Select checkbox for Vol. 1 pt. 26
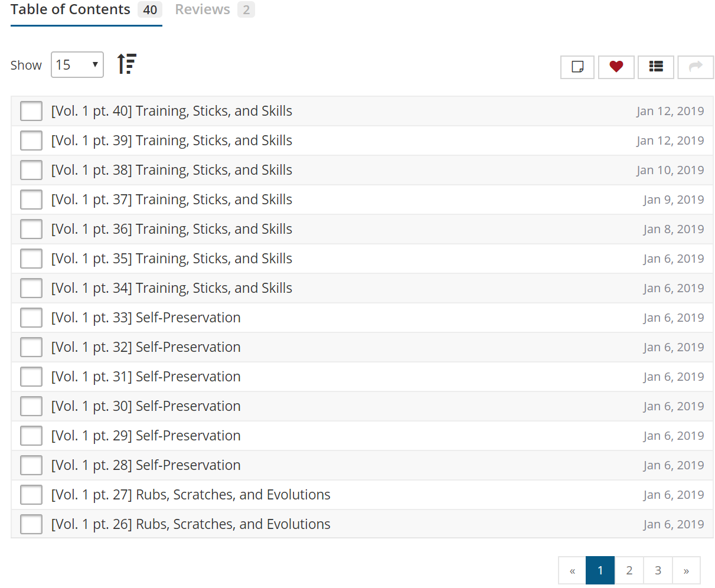 pyautogui.click(x=31, y=524)
